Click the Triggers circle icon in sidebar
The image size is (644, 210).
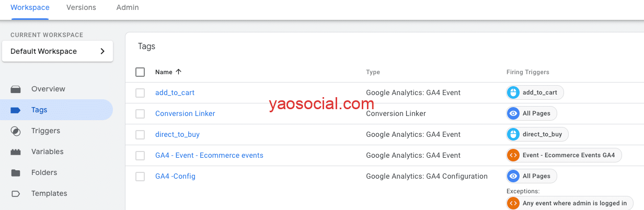[x=16, y=131]
